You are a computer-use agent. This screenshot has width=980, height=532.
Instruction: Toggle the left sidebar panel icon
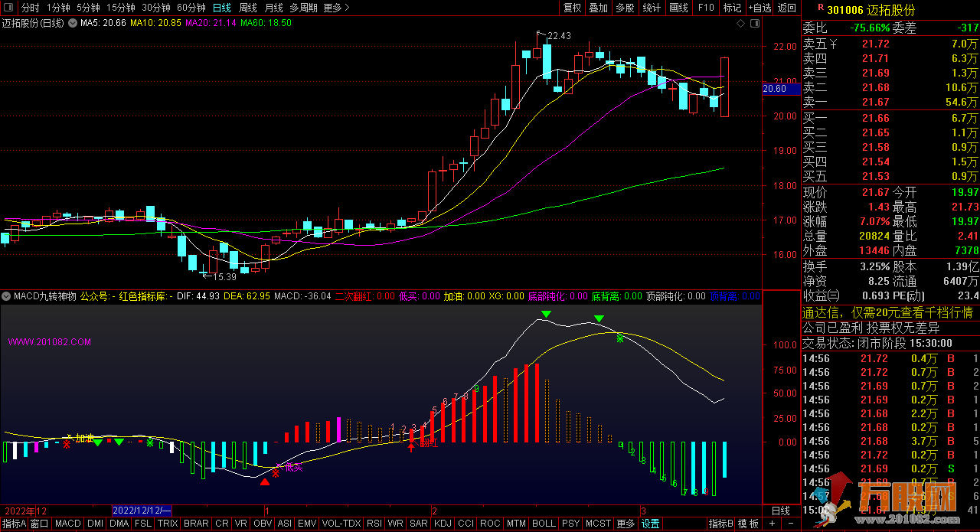coord(8,8)
